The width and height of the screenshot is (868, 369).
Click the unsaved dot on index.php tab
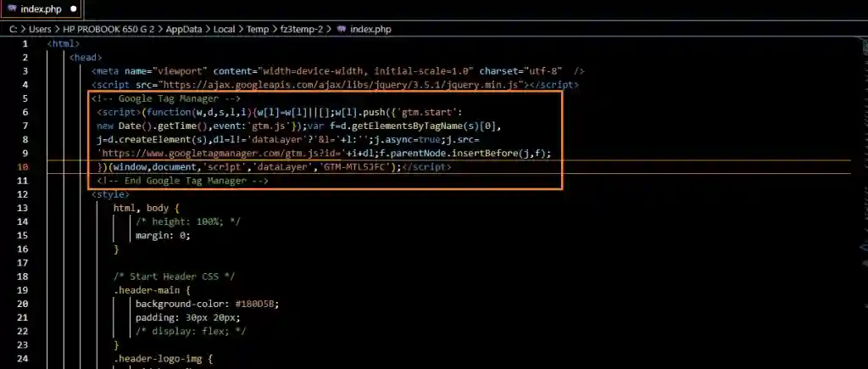click(73, 9)
